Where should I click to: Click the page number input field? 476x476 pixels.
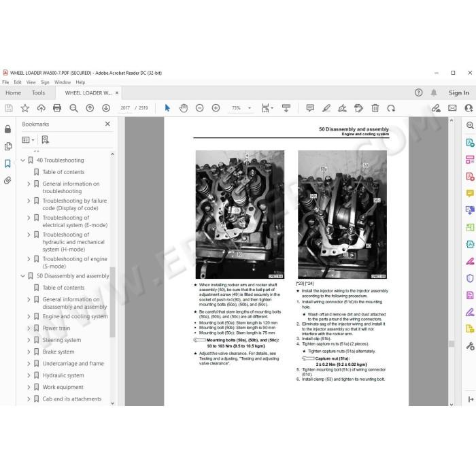pos(125,108)
